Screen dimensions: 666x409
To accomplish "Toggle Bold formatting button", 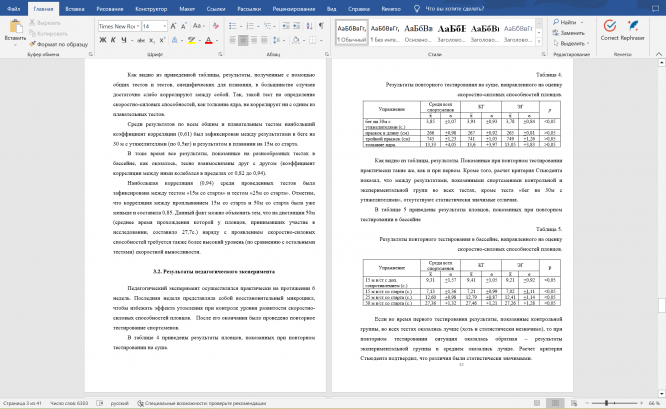I will (103, 40).
